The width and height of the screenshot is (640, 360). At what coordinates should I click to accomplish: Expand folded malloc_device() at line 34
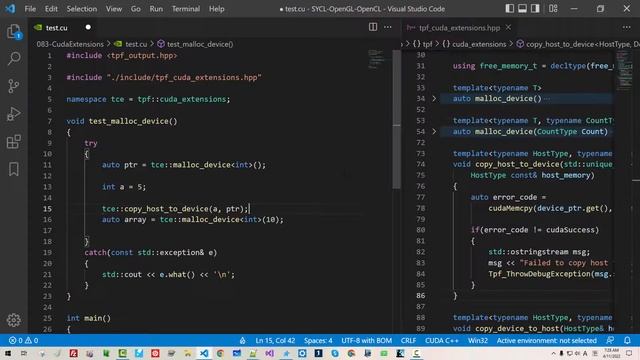(434, 99)
